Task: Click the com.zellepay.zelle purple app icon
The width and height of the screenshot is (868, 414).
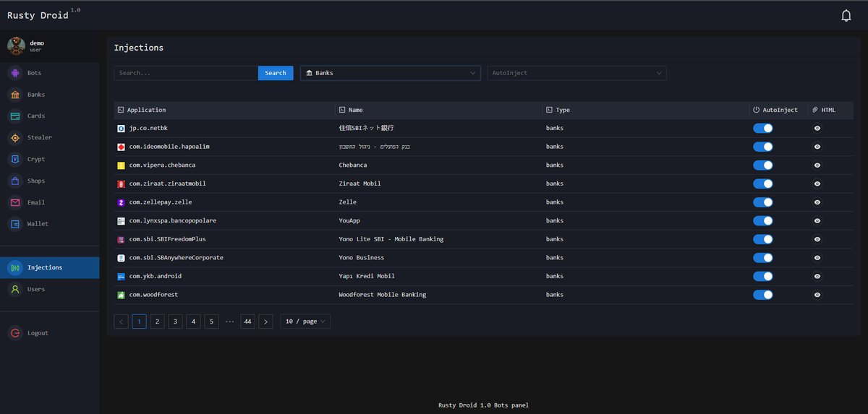Action: 122,202
